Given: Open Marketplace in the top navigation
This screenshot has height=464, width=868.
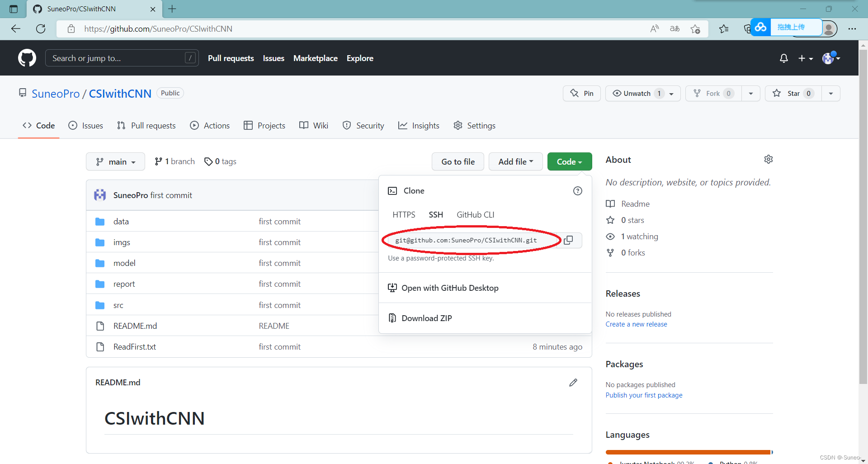Looking at the screenshot, I should tap(316, 58).
